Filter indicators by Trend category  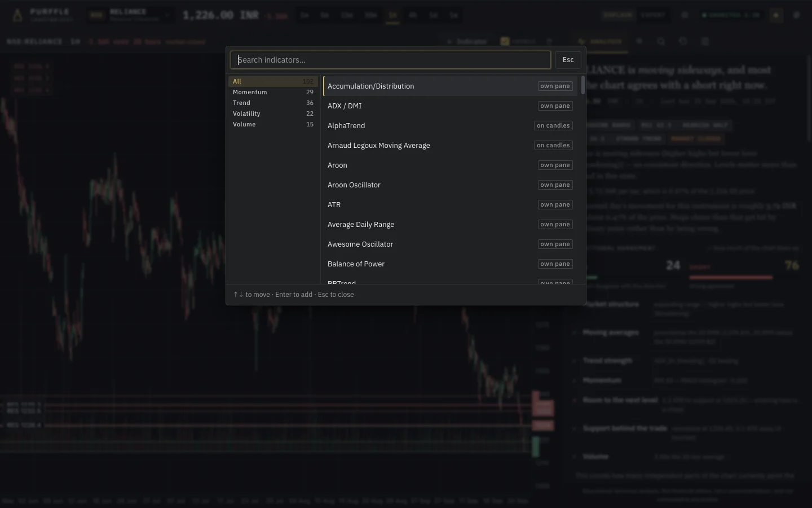click(273, 103)
